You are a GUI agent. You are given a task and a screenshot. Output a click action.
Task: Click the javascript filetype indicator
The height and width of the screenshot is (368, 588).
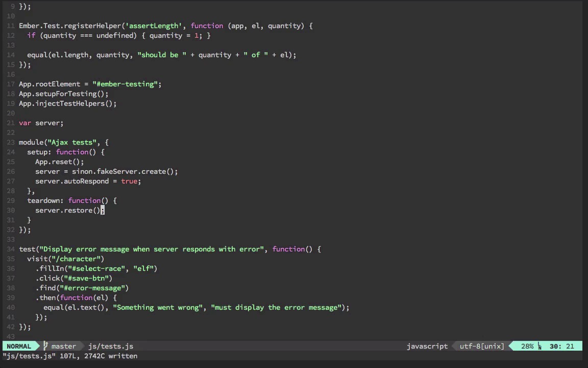pyautogui.click(x=427, y=346)
